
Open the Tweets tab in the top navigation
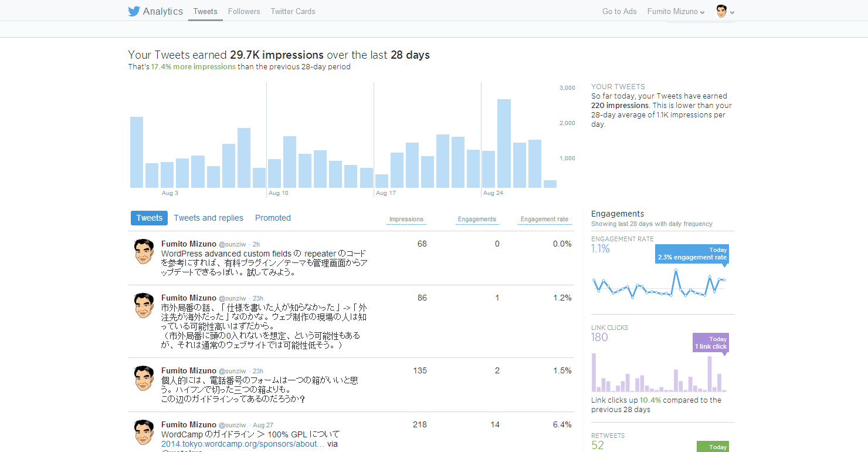205,11
